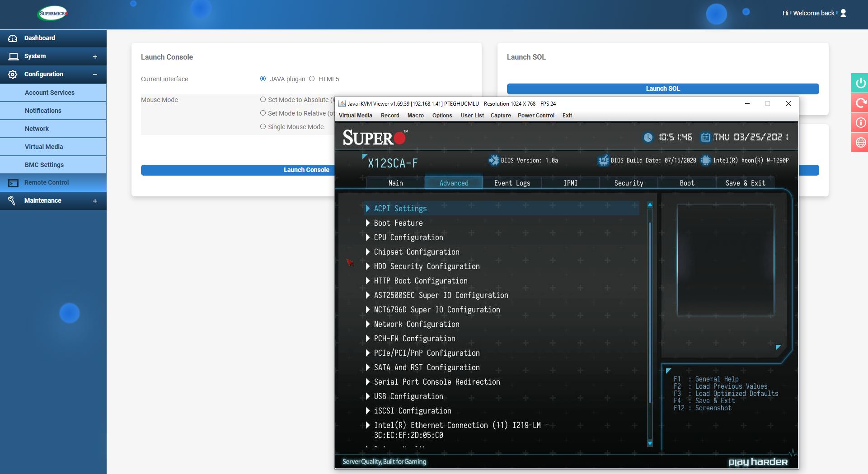Open CPU Configuration BIOS entry
This screenshot has height=474, width=868.
click(x=408, y=237)
